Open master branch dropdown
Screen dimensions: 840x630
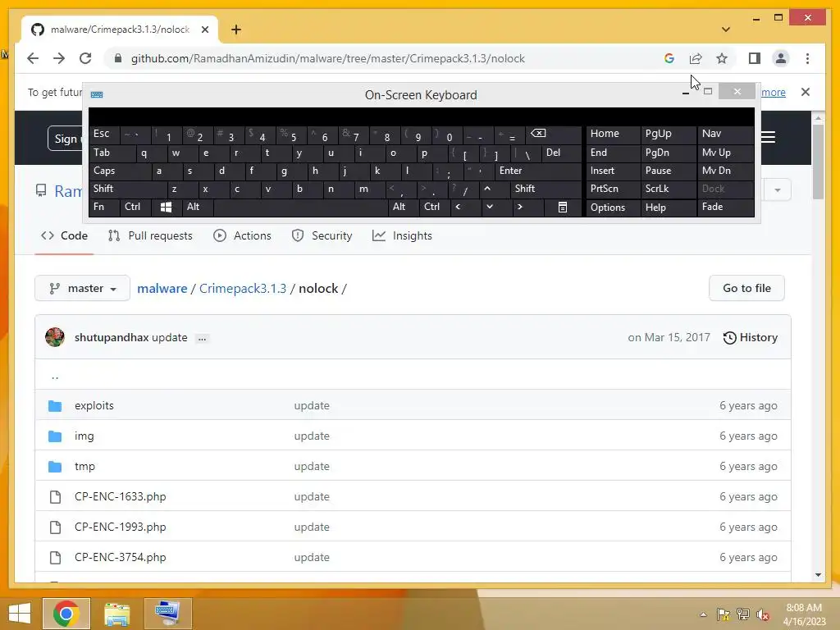pyautogui.click(x=83, y=288)
